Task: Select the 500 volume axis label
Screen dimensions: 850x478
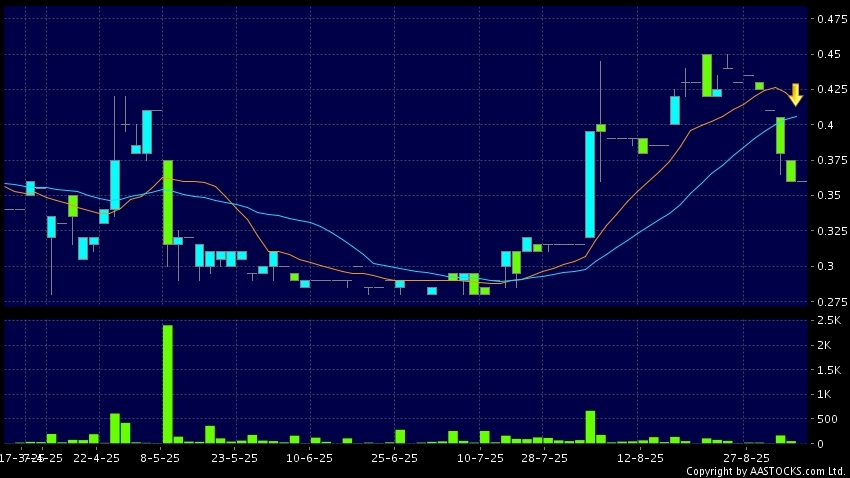Action: [827, 419]
